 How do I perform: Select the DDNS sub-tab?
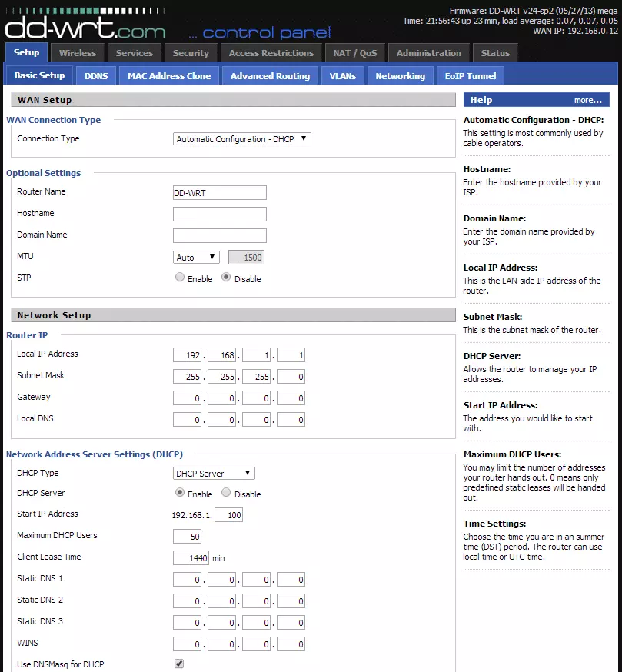pyautogui.click(x=96, y=76)
